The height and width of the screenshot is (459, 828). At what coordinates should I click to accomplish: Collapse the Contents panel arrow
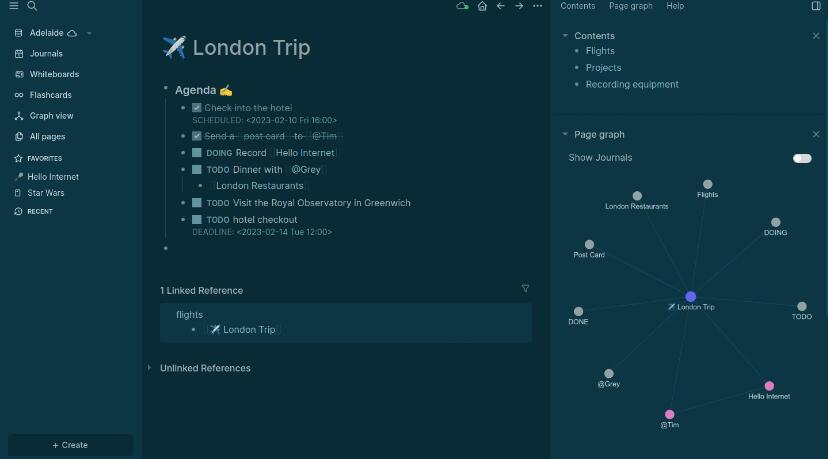(565, 35)
